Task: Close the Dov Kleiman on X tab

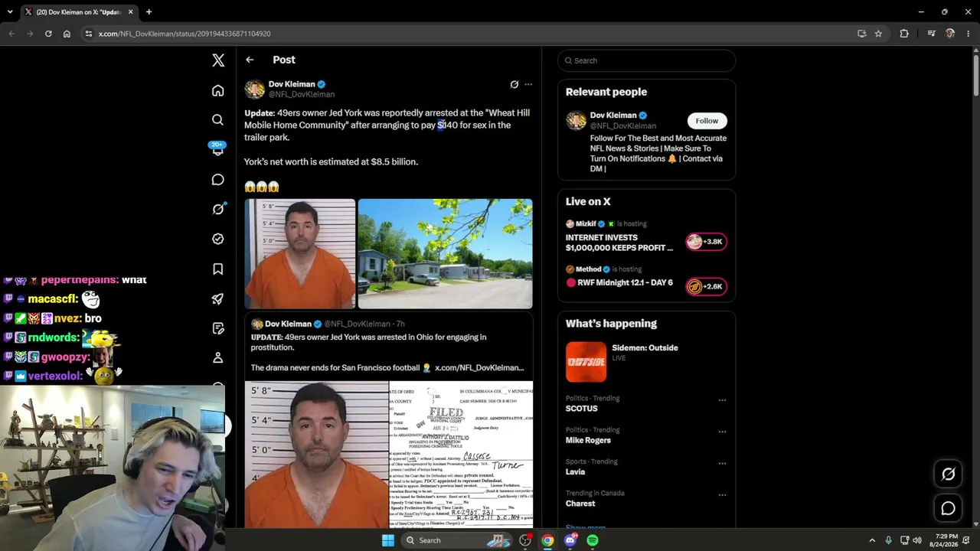Action: [x=131, y=12]
